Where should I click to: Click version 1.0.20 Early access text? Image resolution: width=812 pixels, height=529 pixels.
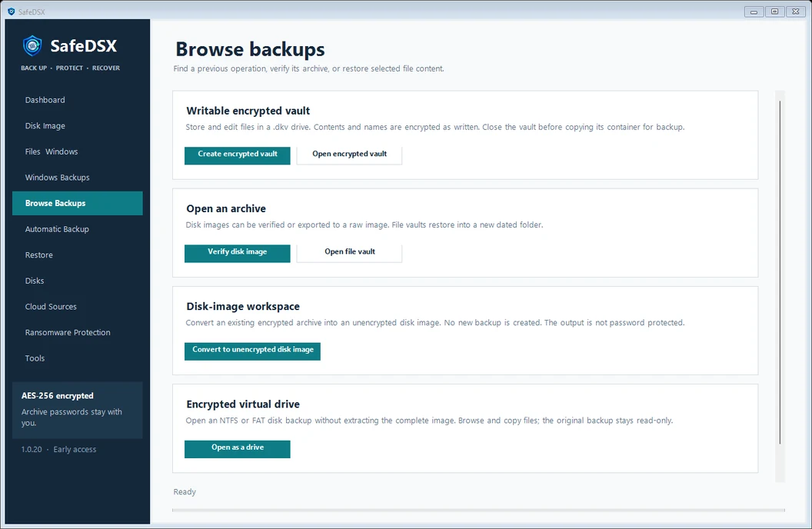[58, 449]
